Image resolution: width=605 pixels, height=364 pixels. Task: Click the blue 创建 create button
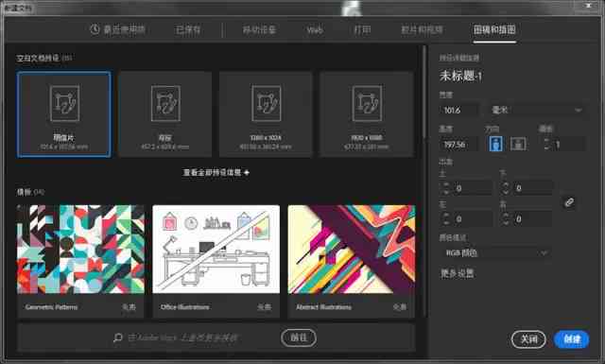[x=571, y=339]
